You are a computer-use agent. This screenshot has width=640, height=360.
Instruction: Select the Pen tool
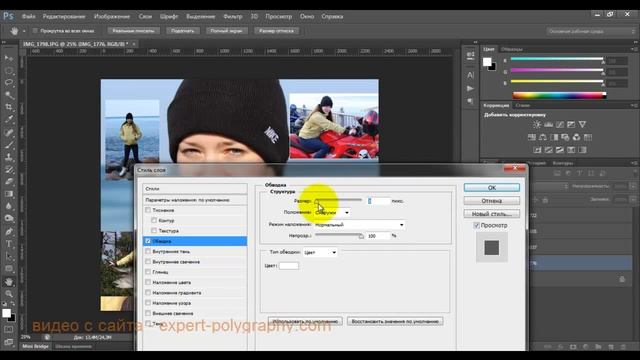click(9, 231)
